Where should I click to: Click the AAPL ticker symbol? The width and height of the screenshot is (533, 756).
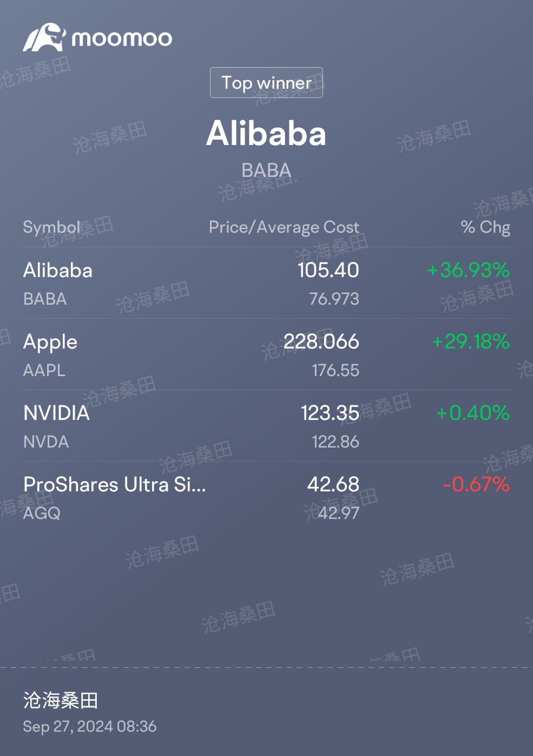tap(44, 370)
